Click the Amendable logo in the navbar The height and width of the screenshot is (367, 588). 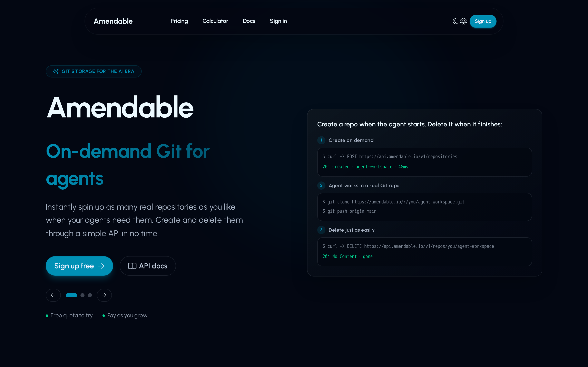coord(113,21)
